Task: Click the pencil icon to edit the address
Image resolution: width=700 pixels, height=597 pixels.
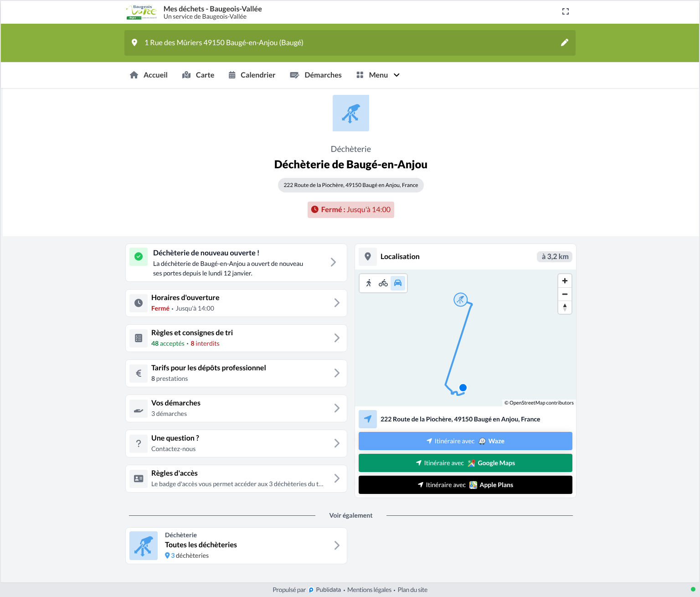Action: (564, 42)
